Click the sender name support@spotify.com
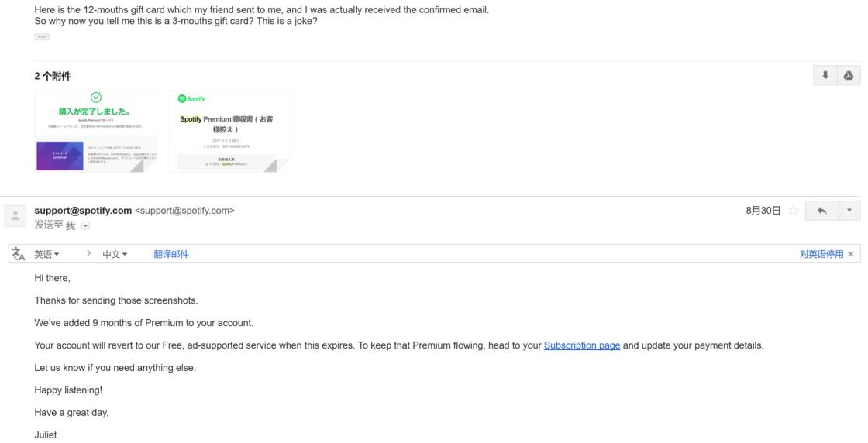Viewport: 868px width, 443px height. [83, 211]
